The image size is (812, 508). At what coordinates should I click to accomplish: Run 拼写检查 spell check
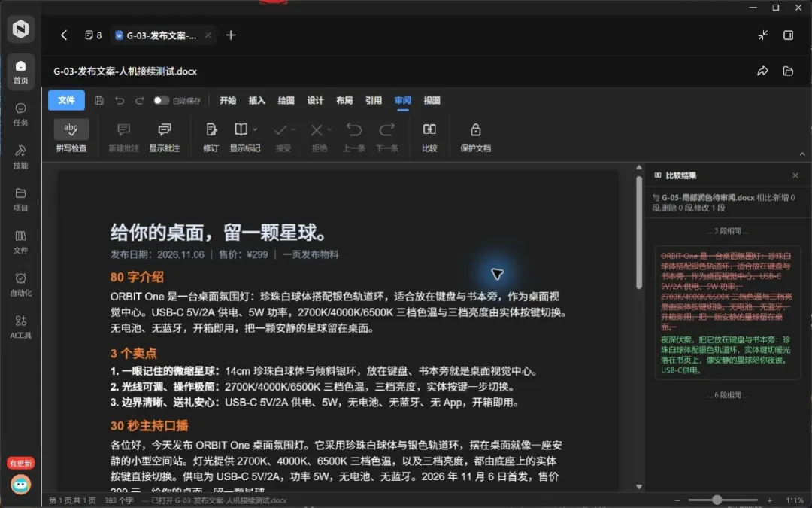(71, 137)
